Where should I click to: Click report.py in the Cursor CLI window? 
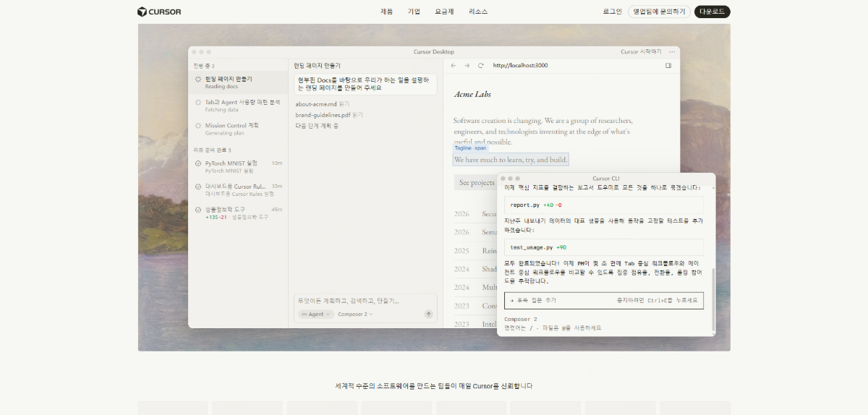(524, 205)
